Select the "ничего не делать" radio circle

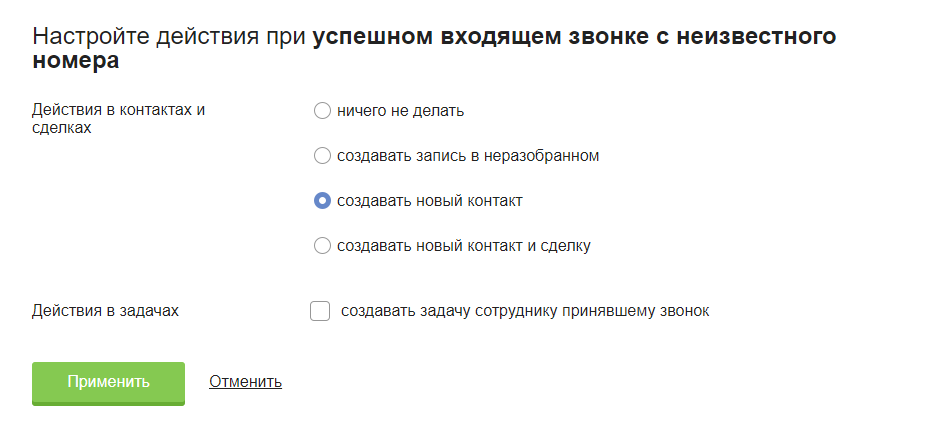[322, 111]
